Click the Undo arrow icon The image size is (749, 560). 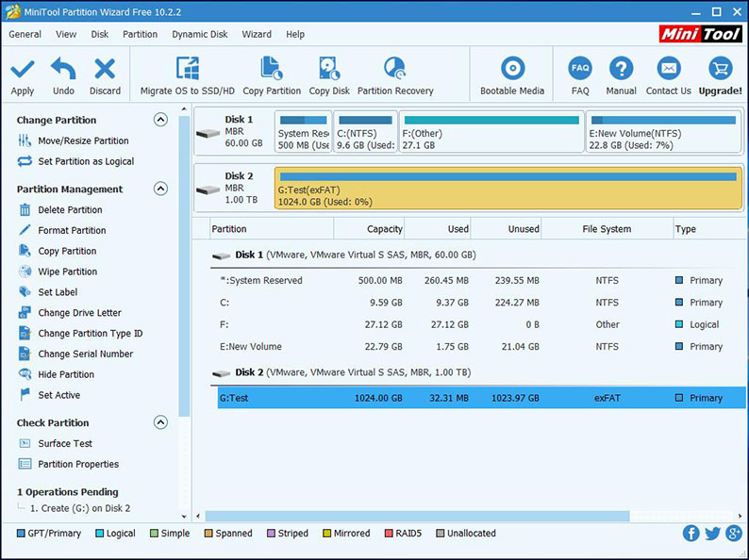pyautogui.click(x=63, y=69)
